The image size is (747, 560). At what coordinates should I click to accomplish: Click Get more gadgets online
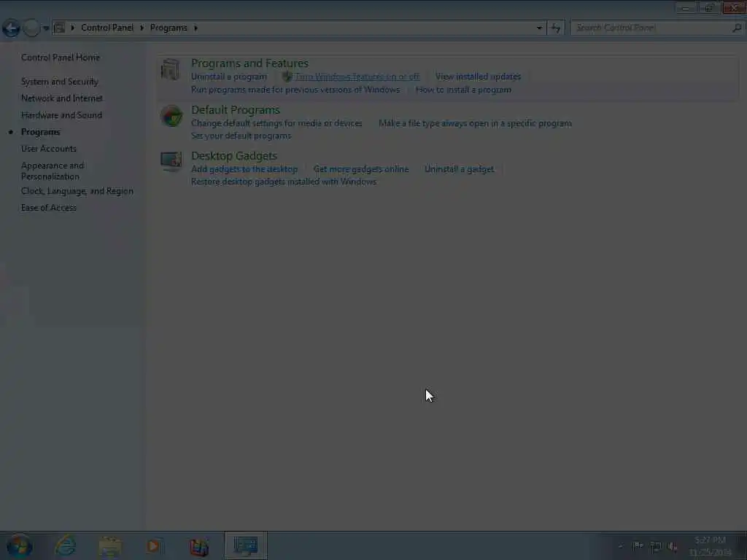pyautogui.click(x=360, y=169)
